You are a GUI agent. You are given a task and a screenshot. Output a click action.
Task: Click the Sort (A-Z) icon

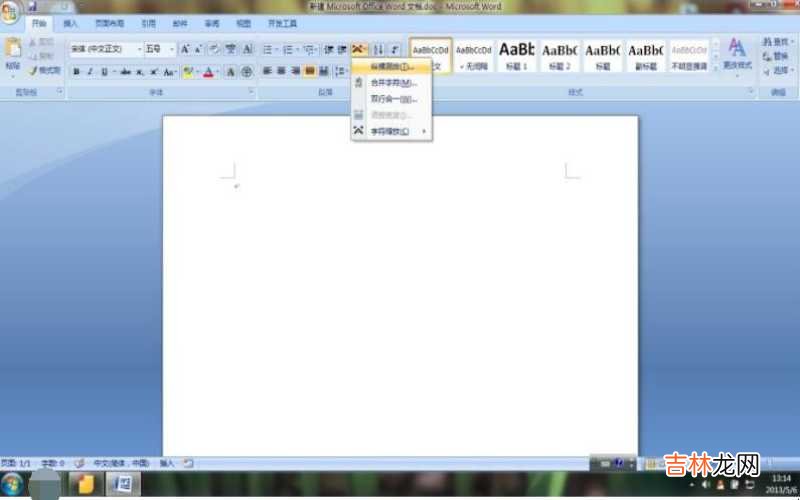378,49
